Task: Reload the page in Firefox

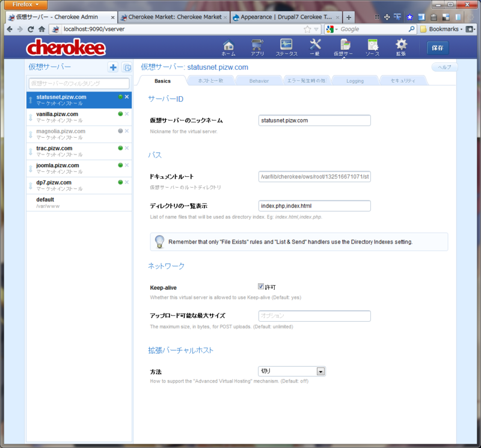Action: tap(31, 29)
